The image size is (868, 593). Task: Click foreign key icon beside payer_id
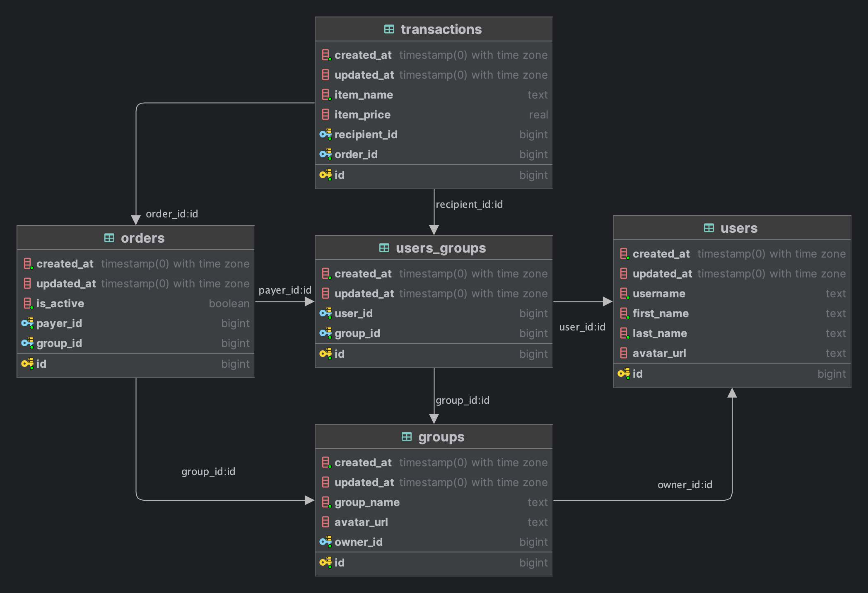coord(27,323)
